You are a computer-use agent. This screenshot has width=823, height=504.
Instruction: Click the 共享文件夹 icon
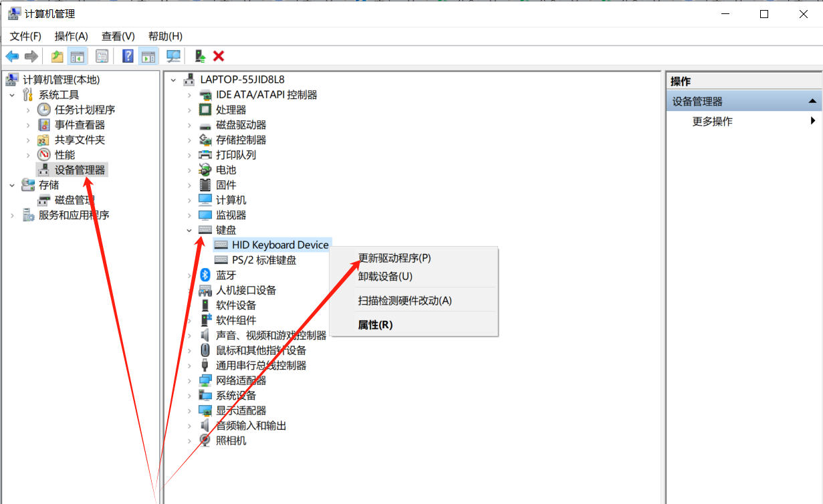[x=43, y=140]
